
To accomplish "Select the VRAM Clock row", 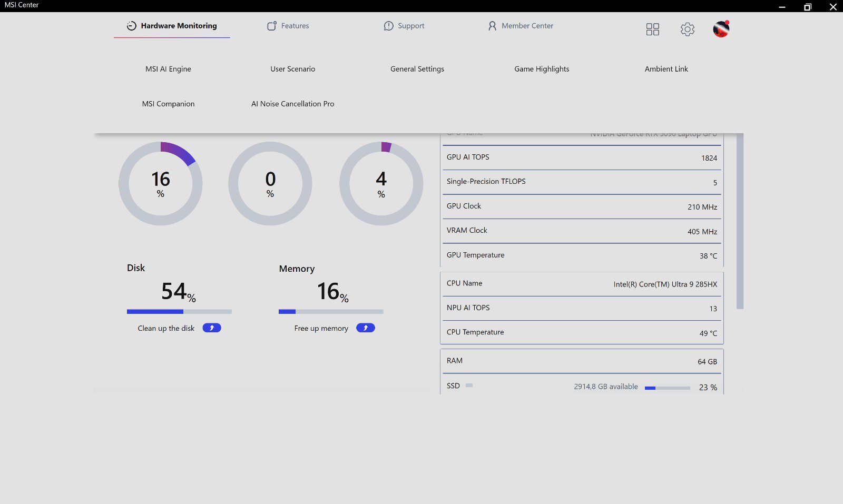I will pyautogui.click(x=582, y=231).
